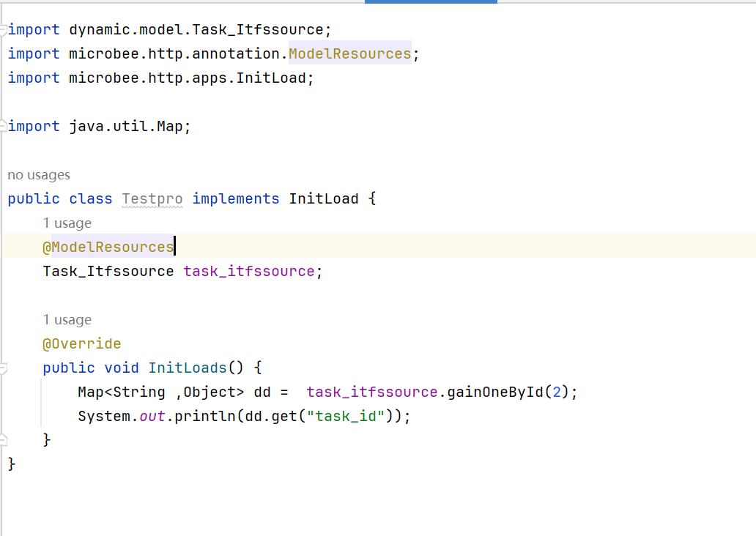
Task: Collapse imports using fold marker beside first import
Action: click(4, 30)
